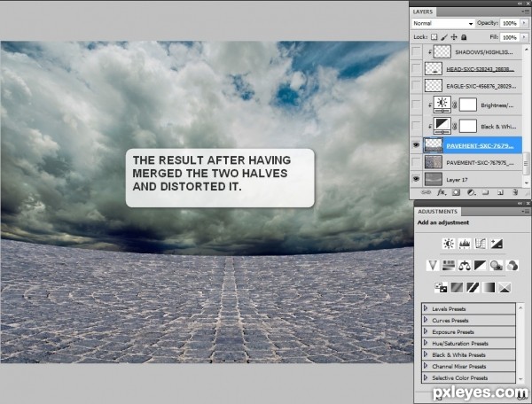The width and height of the screenshot is (532, 404).
Task: Select the LAYERS tab
Action: (x=423, y=12)
